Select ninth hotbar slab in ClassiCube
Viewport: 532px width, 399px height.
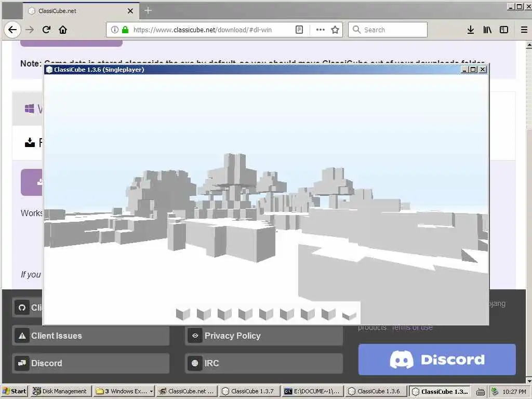click(349, 316)
